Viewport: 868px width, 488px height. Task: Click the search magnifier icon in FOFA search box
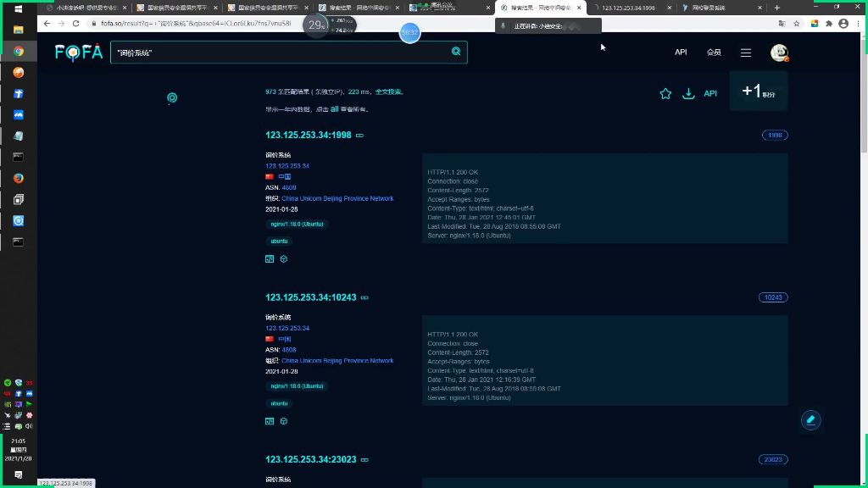pyautogui.click(x=456, y=52)
